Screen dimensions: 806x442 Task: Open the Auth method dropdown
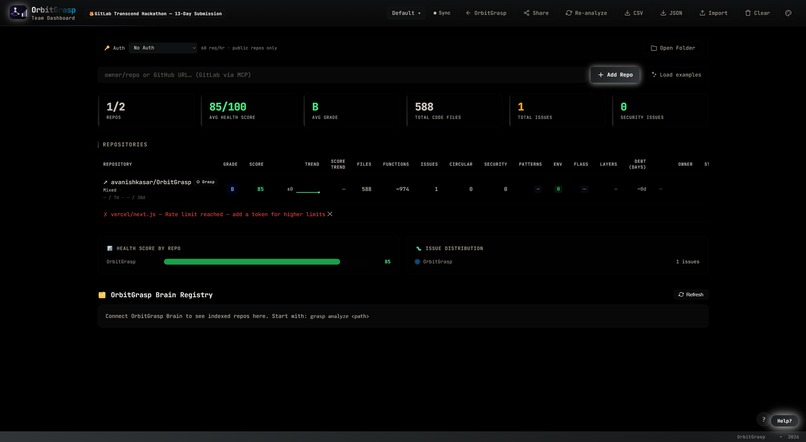[x=163, y=48]
